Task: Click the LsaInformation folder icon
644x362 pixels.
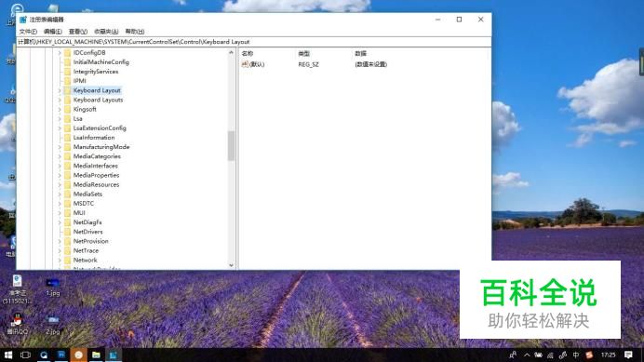Action: tap(67, 138)
